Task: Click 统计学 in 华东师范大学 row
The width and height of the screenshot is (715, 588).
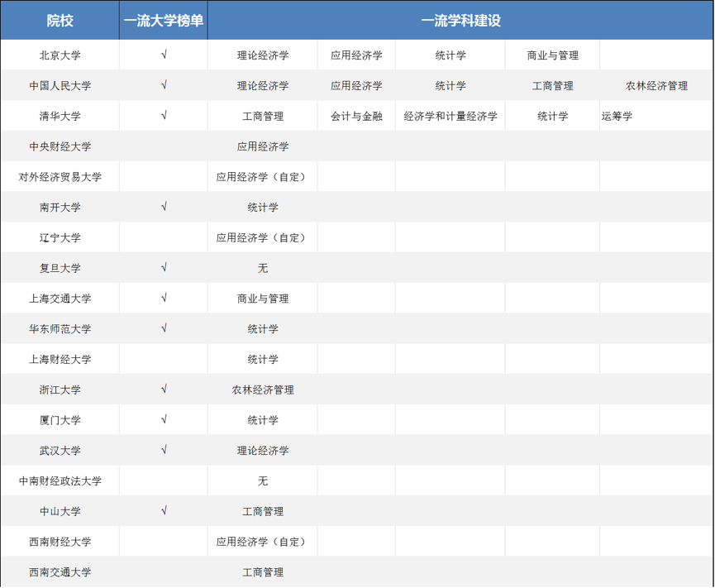Action: 263,329
